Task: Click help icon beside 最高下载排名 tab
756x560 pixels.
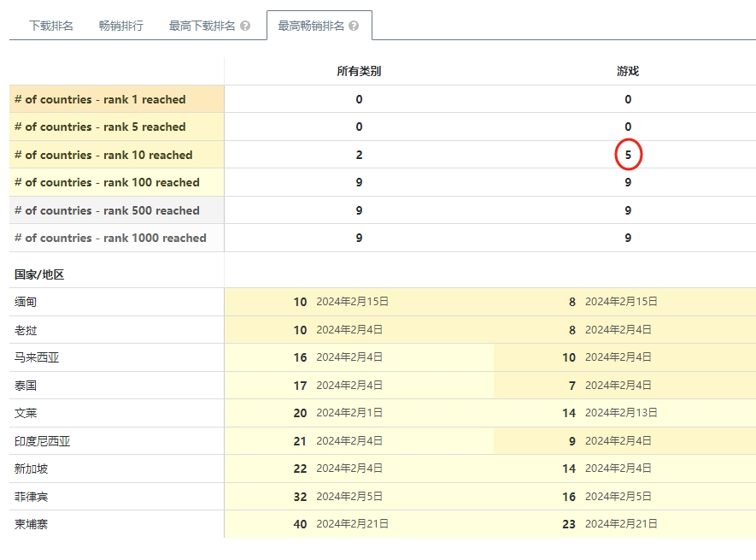Action: [x=245, y=26]
